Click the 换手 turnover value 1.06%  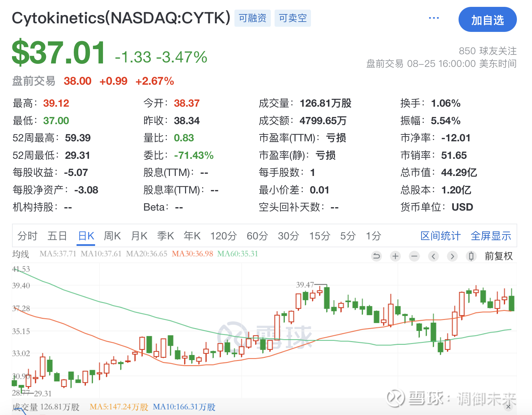click(446, 103)
